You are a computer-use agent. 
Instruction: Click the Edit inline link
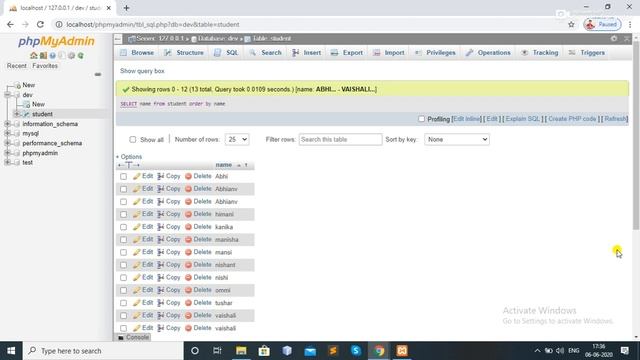pyautogui.click(x=467, y=119)
